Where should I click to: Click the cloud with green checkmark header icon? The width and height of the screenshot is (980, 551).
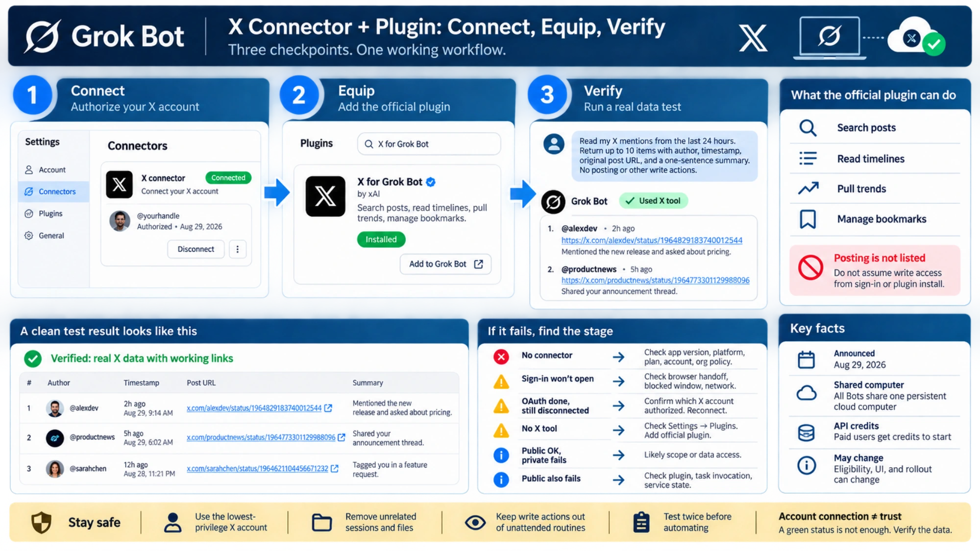[916, 37]
